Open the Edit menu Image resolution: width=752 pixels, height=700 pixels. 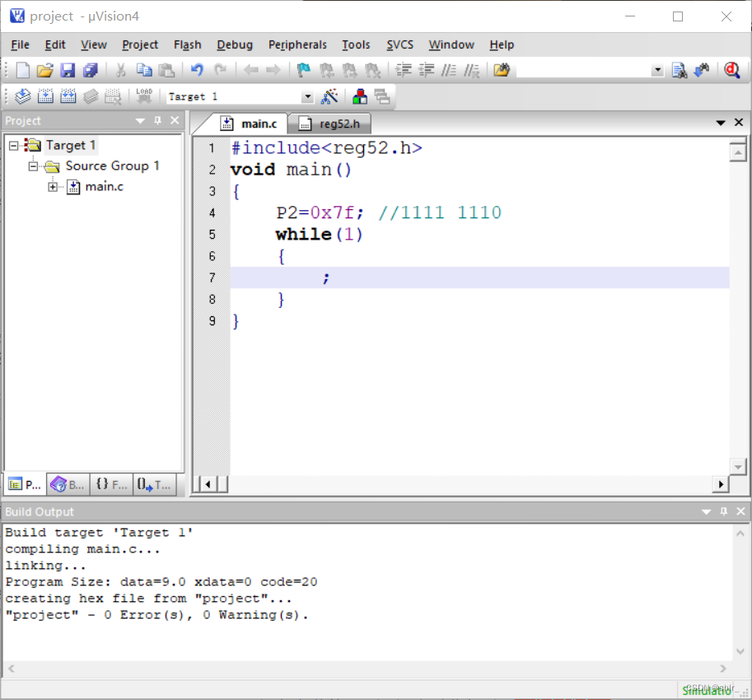point(55,44)
